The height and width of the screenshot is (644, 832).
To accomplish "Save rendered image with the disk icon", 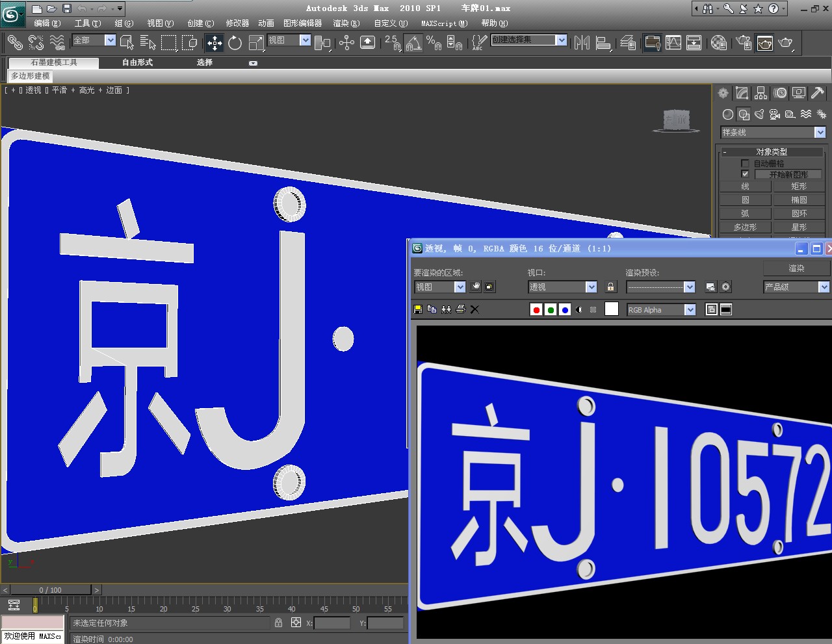I will tap(418, 309).
